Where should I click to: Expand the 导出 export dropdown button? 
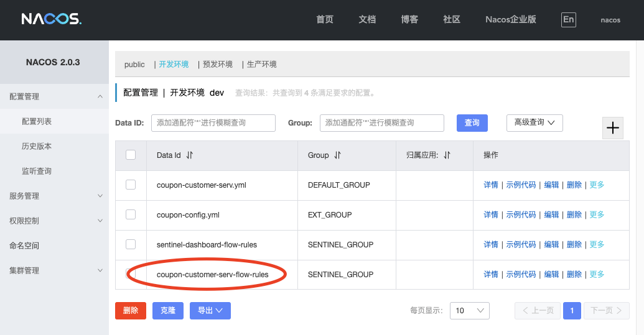210,311
